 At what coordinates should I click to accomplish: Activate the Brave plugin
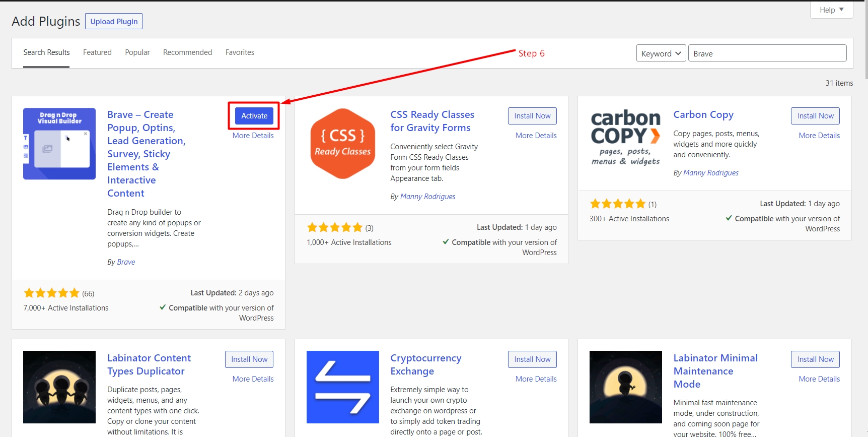point(254,116)
